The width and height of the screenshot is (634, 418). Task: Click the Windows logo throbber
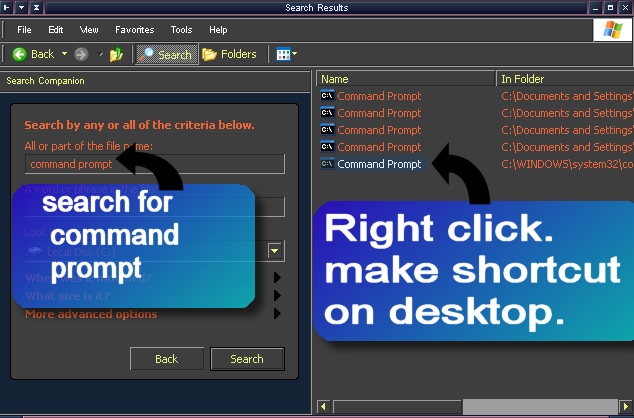pos(612,30)
